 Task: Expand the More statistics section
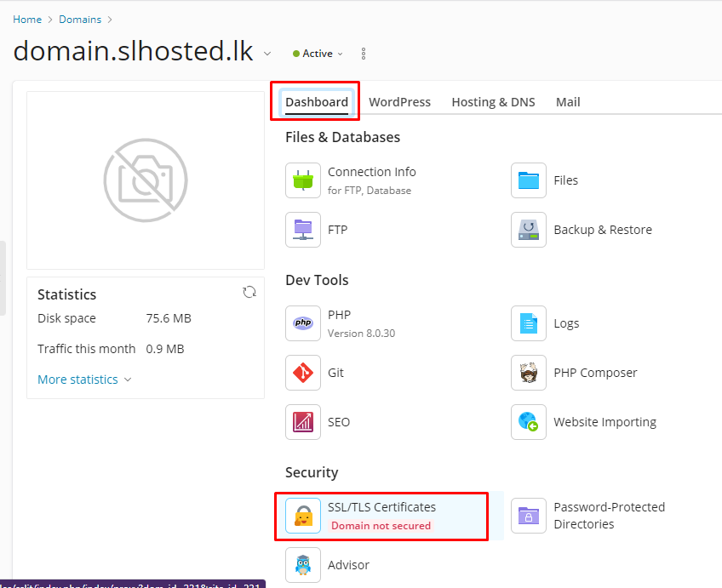click(84, 380)
